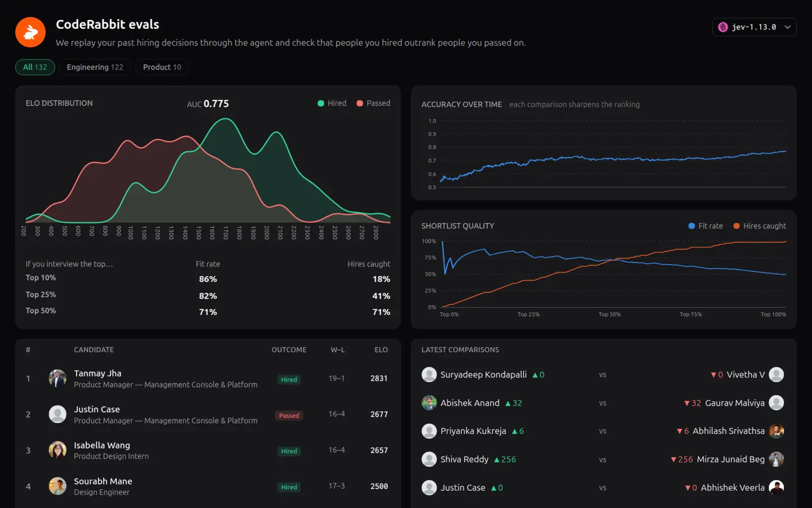Click the pink model icon beside jev-1.13.0
The height and width of the screenshot is (508, 812).
723,27
